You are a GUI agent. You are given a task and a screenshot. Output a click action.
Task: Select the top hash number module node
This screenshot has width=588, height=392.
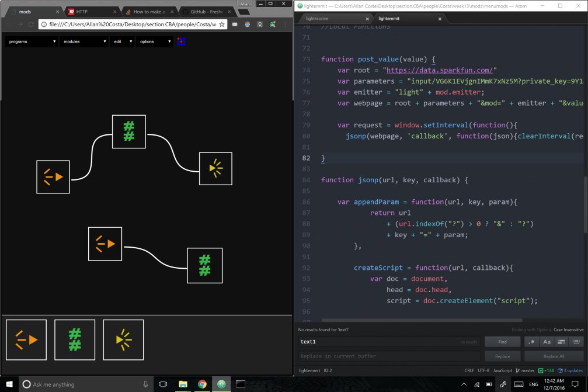click(129, 131)
